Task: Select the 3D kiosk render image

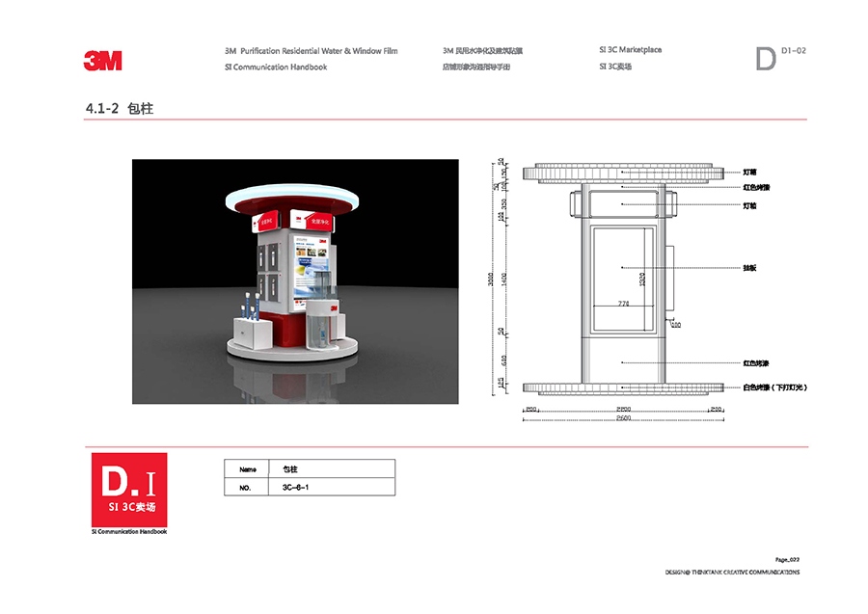Action: point(295,281)
